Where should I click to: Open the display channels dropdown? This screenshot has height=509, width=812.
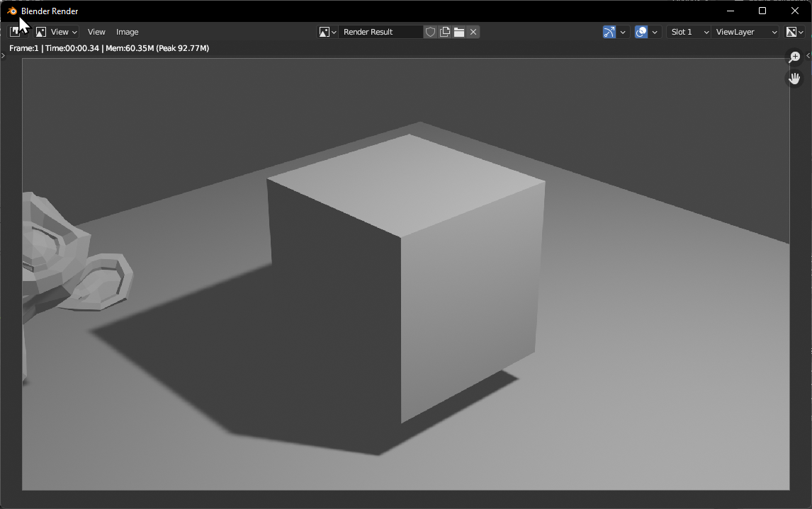tap(795, 32)
